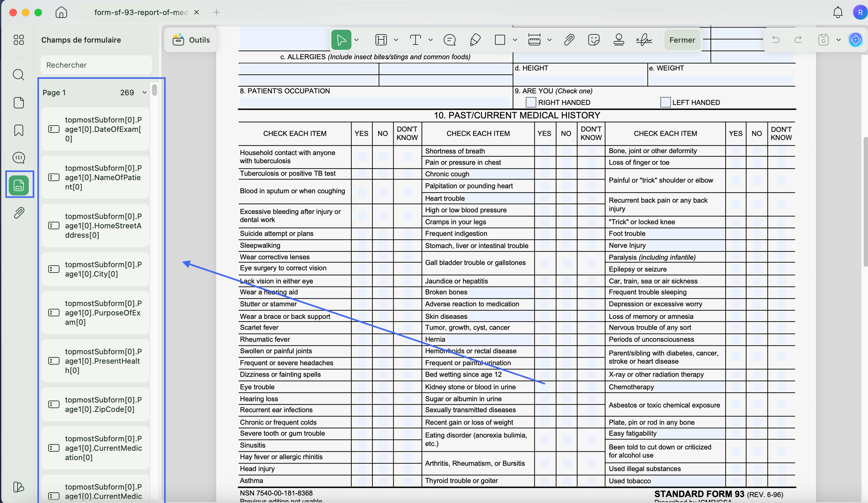Open the bookmarks panel icon
The image size is (868, 503).
(18, 130)
